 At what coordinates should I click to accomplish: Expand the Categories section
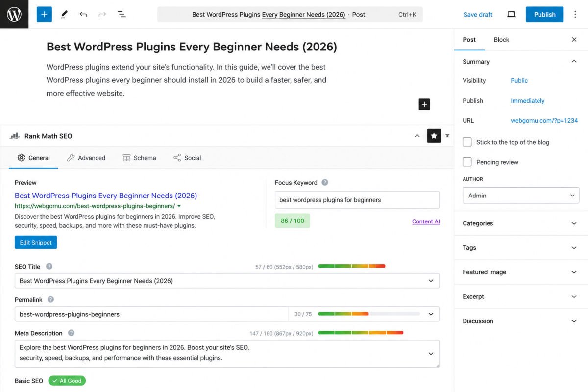521,223
